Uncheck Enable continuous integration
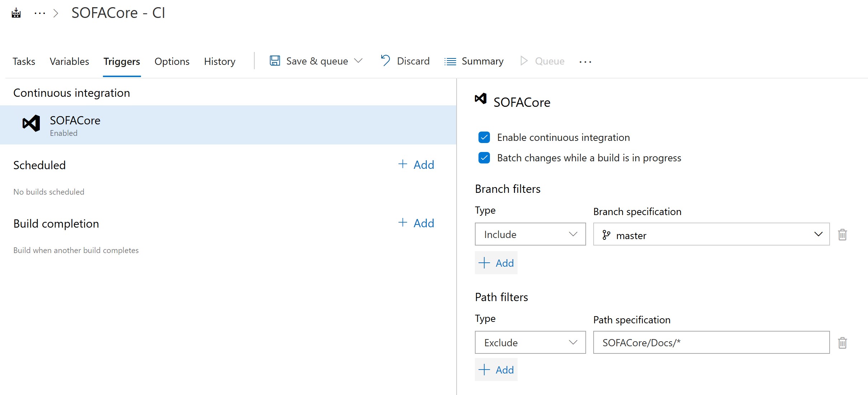Screen dimensions: 868x395 [484, 137]
